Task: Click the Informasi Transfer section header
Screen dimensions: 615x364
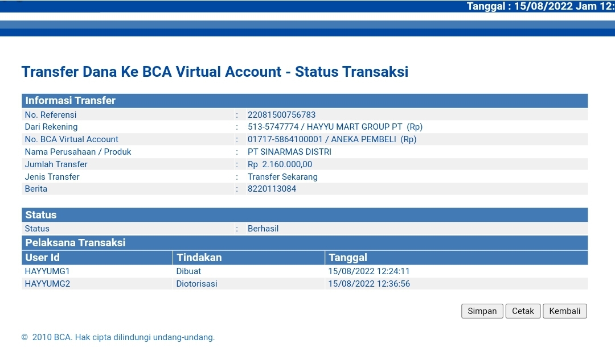Action: tap(70, 101)
